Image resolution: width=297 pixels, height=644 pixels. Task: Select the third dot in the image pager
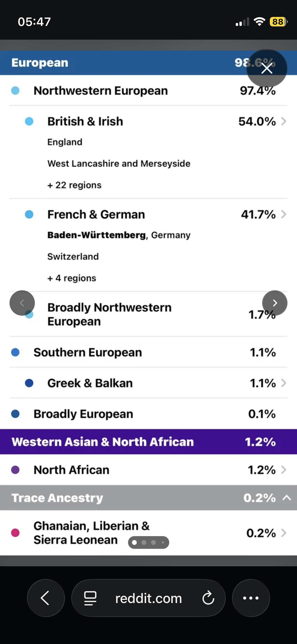153,542
